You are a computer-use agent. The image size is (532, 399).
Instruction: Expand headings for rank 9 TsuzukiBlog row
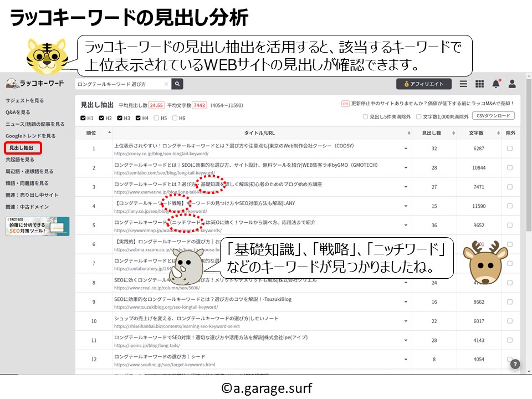[x=406, y=301]
